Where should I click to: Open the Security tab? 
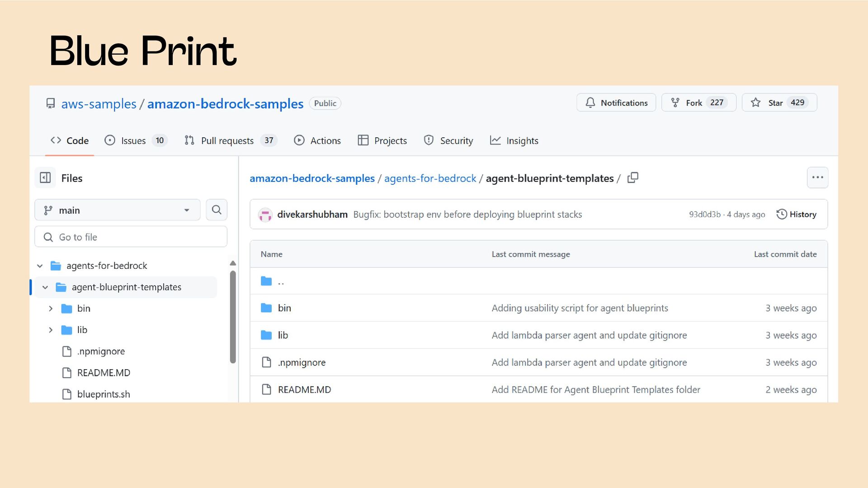click(x=448, y=141)
